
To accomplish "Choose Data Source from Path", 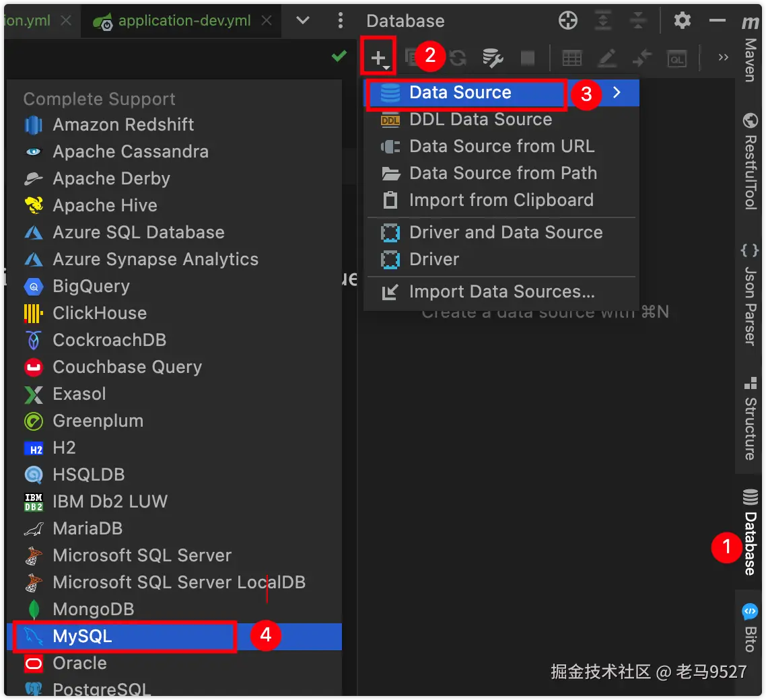I will (x=501, y=174).
